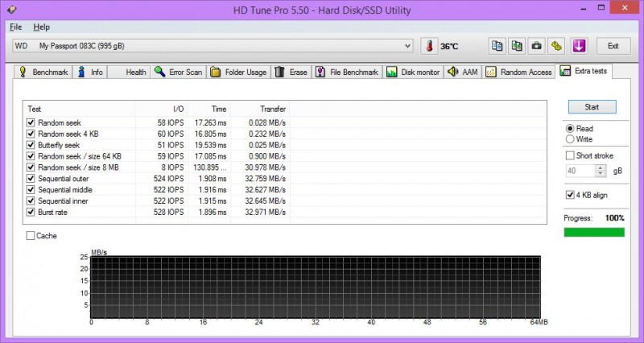Expand the WD My Passport drive dropdown
This screenshot has width=644, height=343.
(x=409, y=47)
